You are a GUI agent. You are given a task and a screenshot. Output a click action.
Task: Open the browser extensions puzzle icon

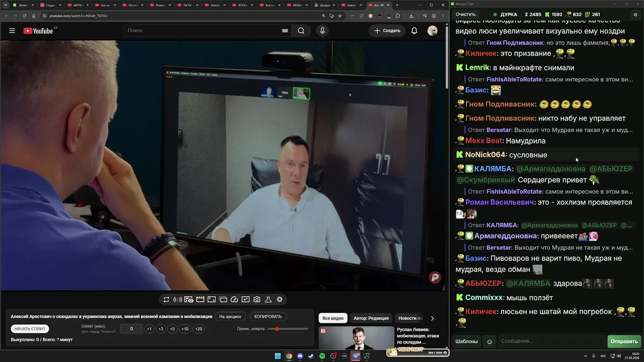398,16
